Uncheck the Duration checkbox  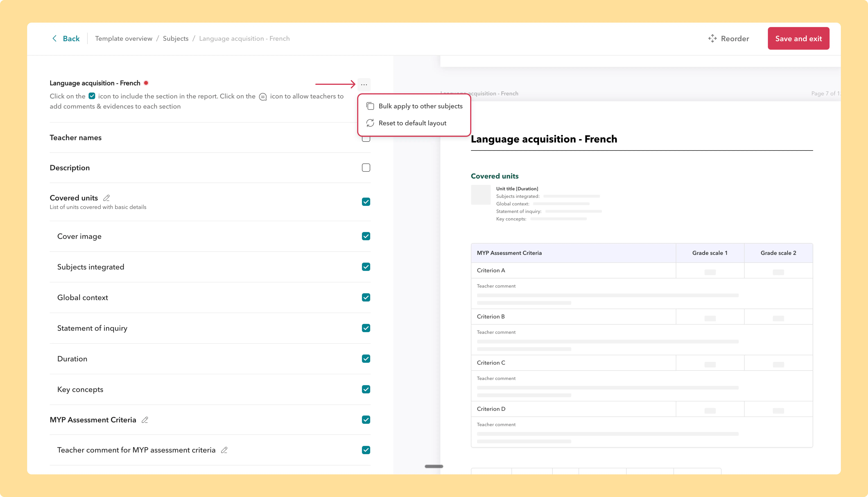(x=366, y=359)
